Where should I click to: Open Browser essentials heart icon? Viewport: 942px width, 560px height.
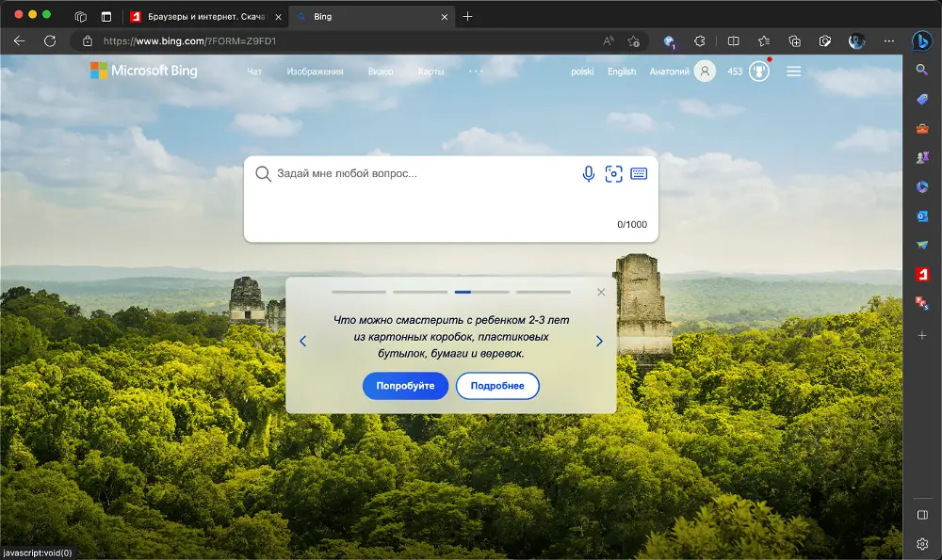coord(825,40)
